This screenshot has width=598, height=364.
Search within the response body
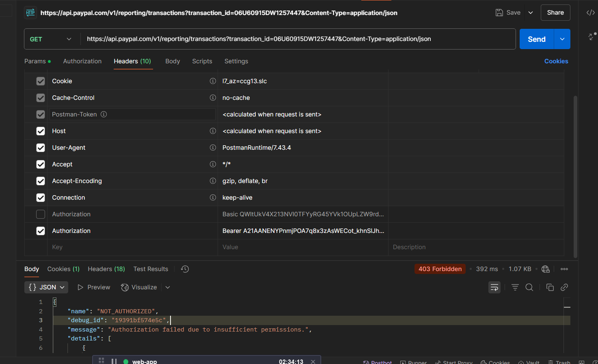529,287
